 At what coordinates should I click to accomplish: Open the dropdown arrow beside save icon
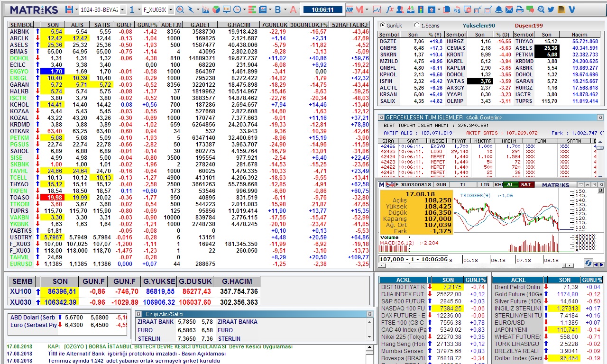coord(76,9)
